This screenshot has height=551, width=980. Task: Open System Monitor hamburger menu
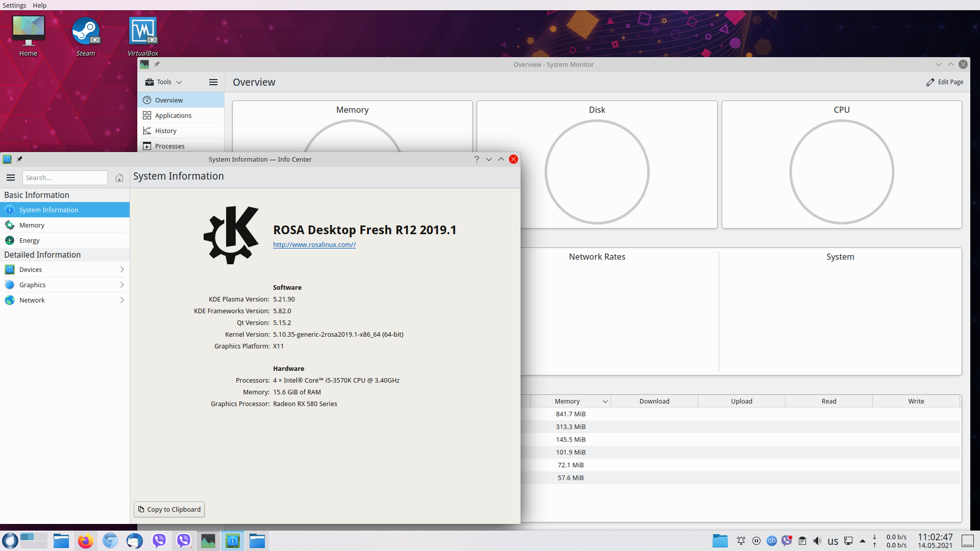213,82
